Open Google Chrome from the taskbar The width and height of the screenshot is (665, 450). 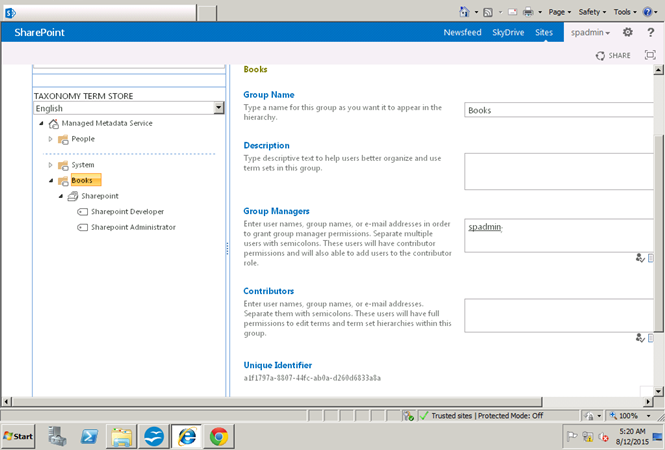[x=219, y=436]
